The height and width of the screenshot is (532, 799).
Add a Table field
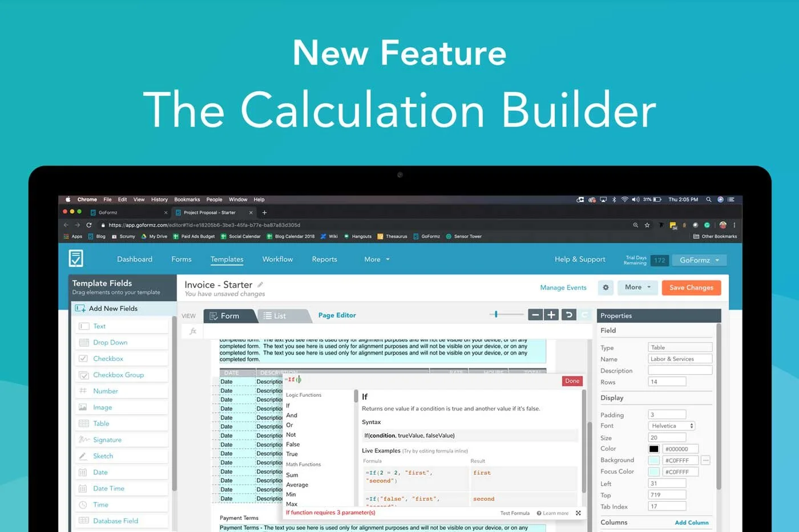tap(122, 424)
